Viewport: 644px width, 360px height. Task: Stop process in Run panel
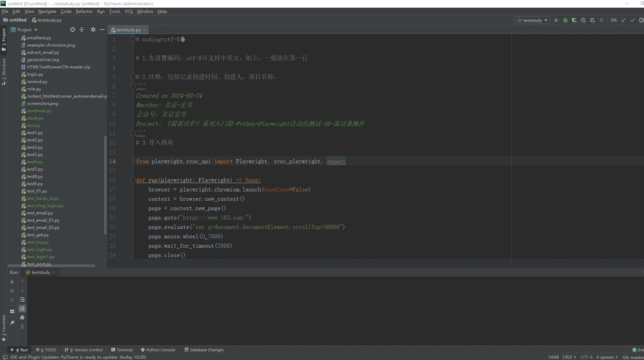tap(12, 291)
